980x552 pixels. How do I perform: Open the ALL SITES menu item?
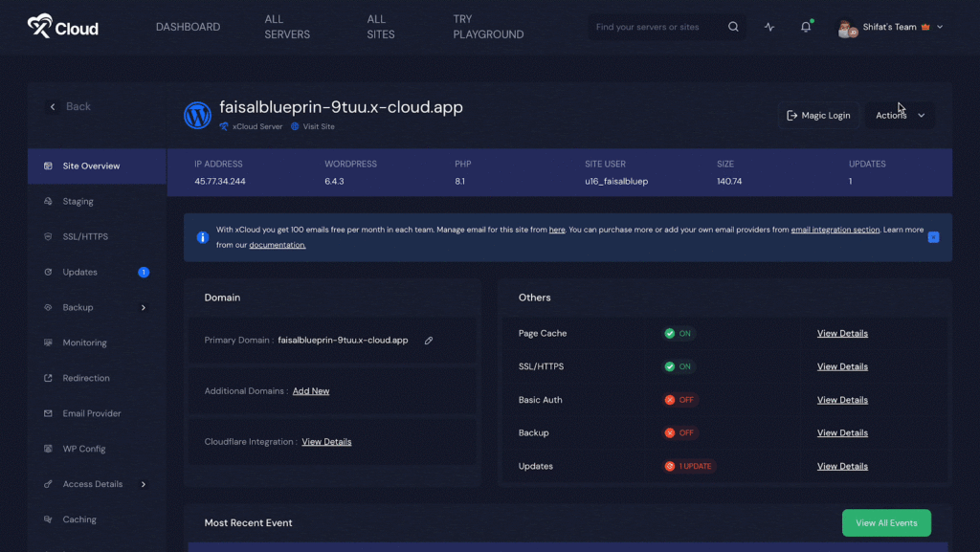point(379,27)
